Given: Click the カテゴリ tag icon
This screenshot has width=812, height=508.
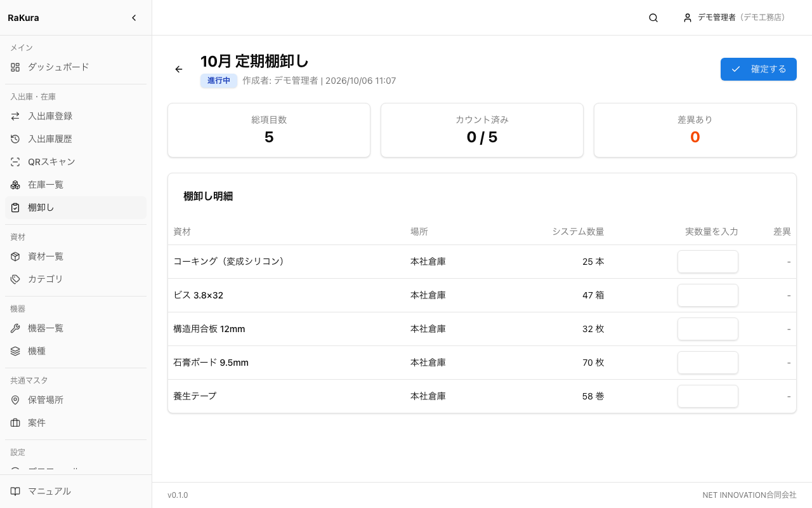Looking at the screenshot, I should (15, 279).
